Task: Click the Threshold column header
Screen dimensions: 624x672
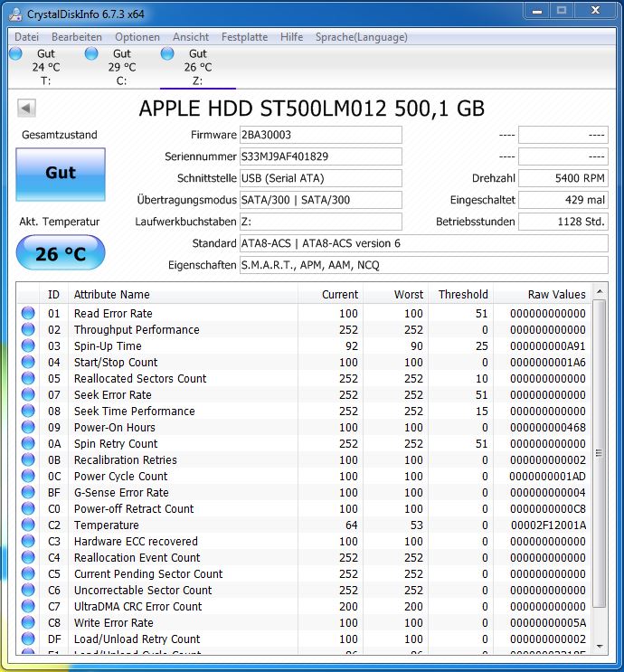Action: coord(460,295)
